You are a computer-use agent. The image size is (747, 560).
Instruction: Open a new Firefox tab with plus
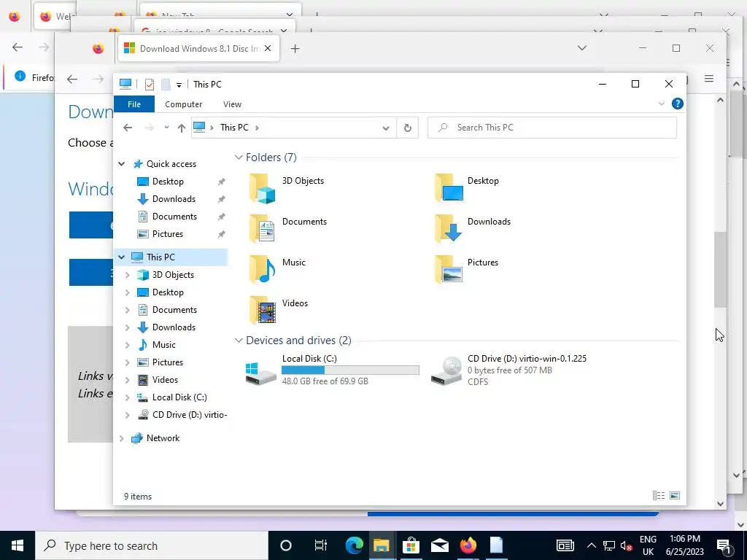pos(295,49)
